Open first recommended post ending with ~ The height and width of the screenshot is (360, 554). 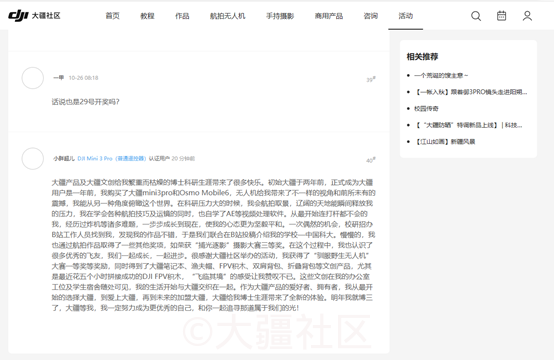pyautogui.click(x=441, y=75)
